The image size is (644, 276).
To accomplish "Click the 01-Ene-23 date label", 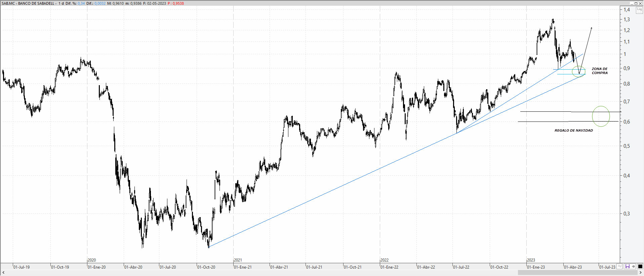I will coord(536,267).
